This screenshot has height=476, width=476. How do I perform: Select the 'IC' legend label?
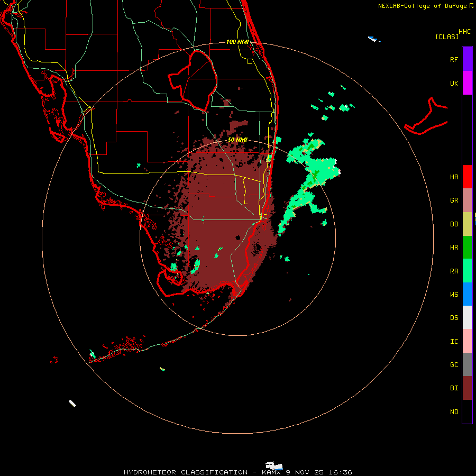pyautogui.click(x=454, y=342)
